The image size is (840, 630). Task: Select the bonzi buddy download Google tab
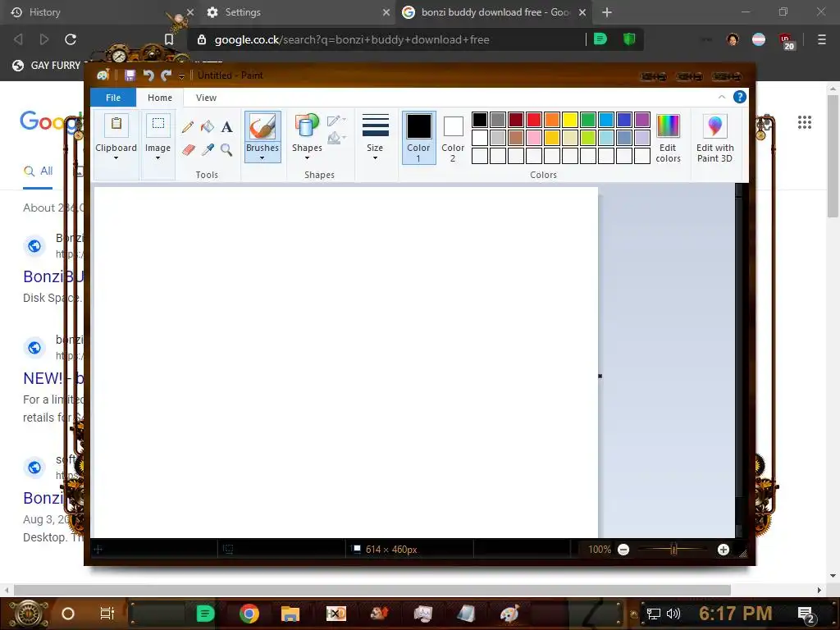pyautogui.click(x=493, y=12)
